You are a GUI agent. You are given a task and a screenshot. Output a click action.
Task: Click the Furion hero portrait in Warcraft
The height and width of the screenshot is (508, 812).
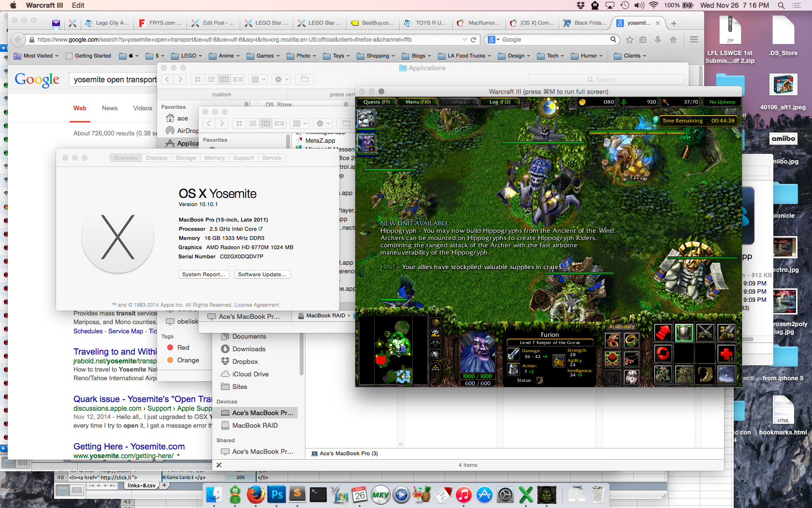[478, 352]
